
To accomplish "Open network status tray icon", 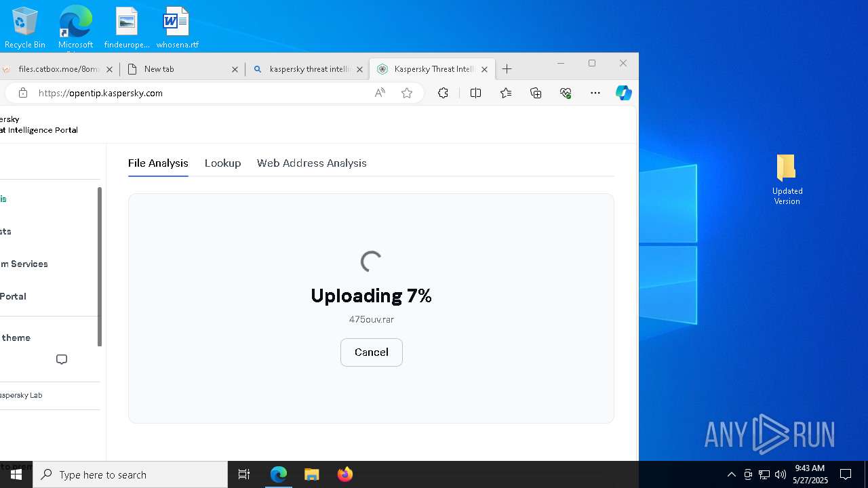I will coord(764,474).
